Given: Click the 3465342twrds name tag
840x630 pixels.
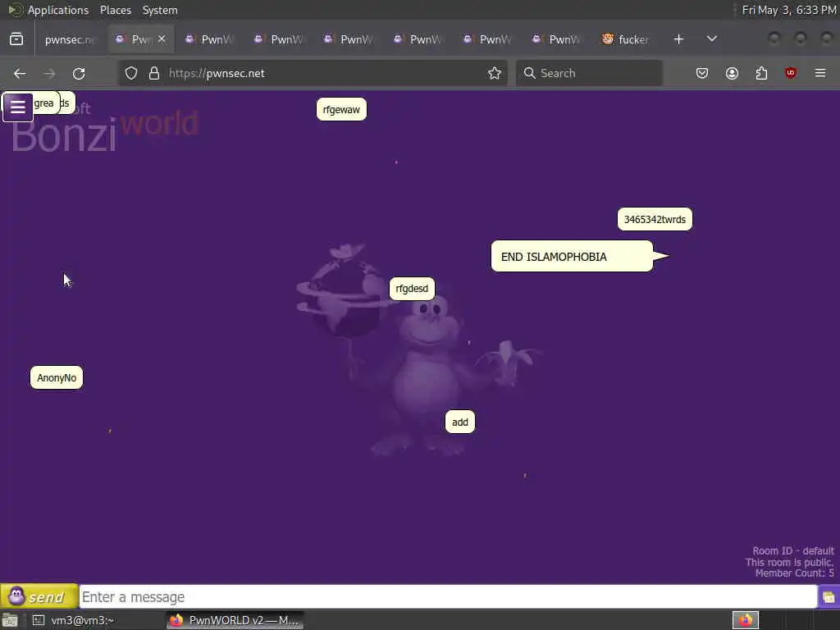Looking at the screenshot, I should (x=655, y=219).
